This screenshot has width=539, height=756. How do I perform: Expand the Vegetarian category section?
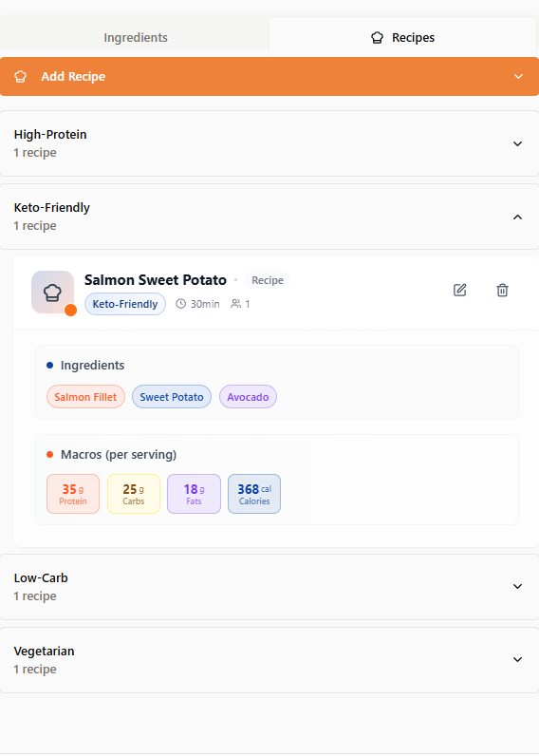tap(269, 659)
